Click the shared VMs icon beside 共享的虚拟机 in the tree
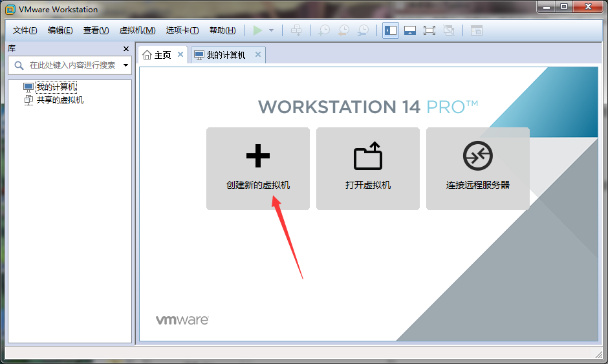 28,100
